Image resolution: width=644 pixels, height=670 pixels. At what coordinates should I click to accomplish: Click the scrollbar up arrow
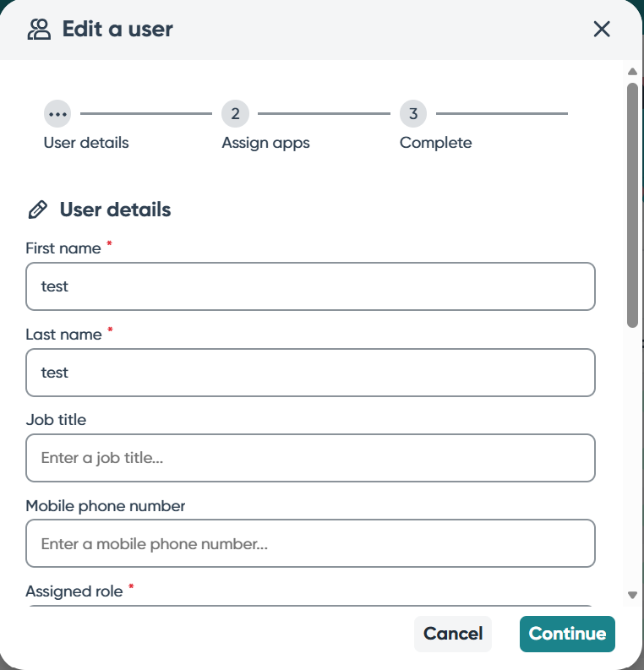(632, 72)
